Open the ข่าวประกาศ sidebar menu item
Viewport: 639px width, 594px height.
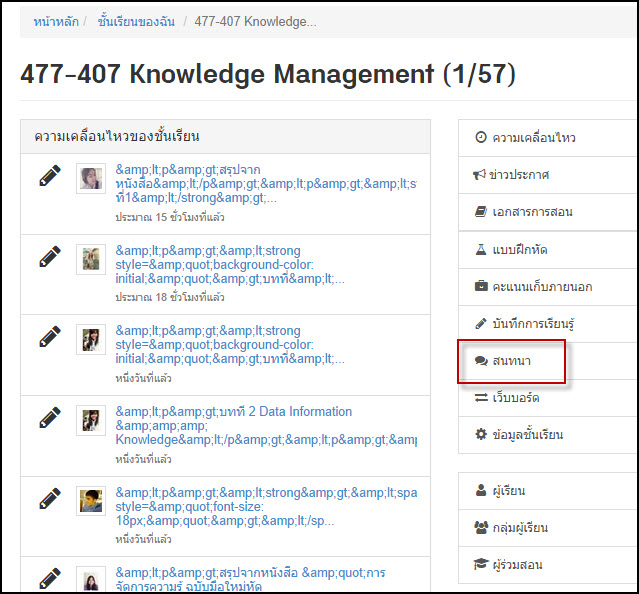click(x=547, y=175)
